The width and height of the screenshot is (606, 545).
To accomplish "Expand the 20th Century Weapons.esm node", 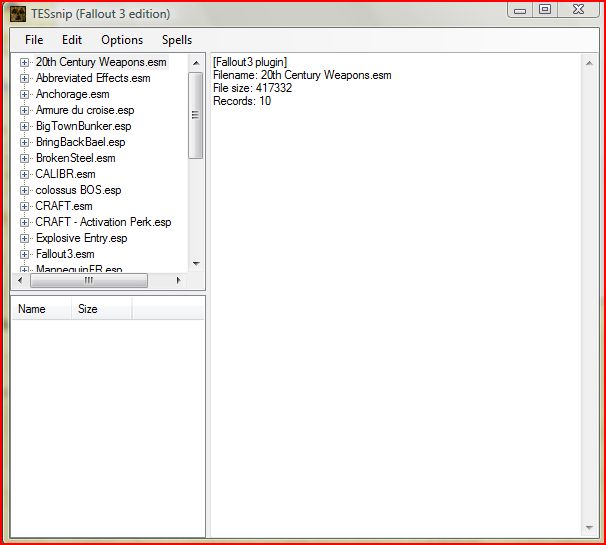I will coord(25,62).
